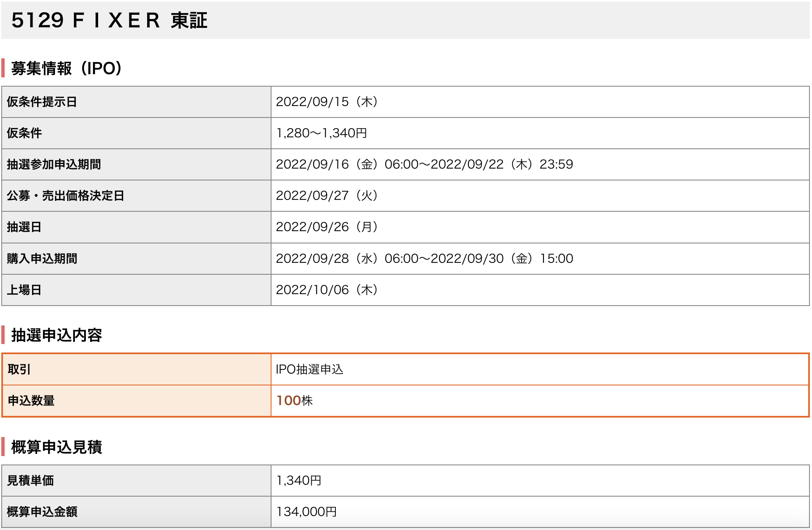Click the 抽選申込内容 section heading
Screen dimensions: 812x530
tap(56, 335)
